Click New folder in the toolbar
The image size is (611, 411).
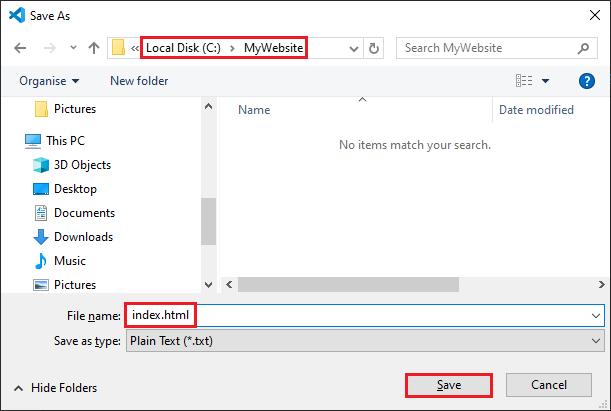coord(138,81)
